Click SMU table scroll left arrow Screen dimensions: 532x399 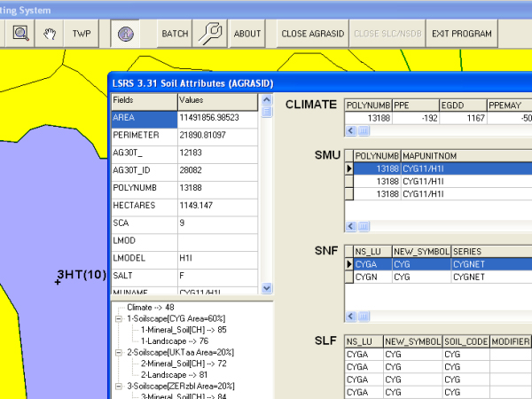[351, 226]
